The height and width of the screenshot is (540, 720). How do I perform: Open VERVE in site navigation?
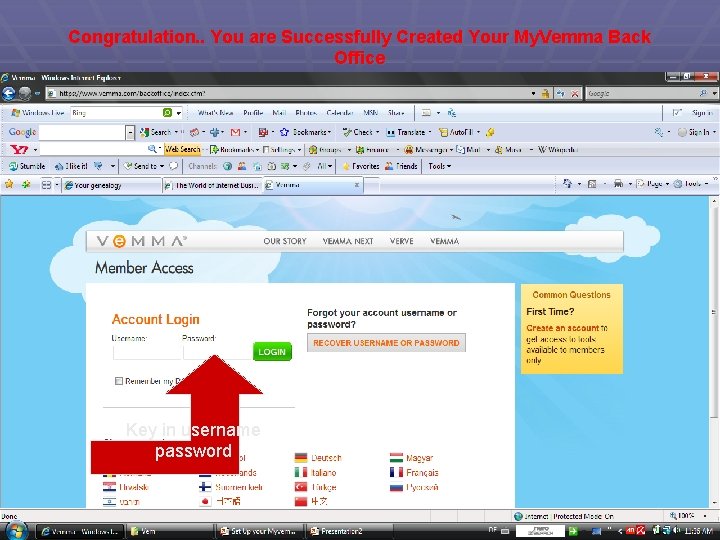(x=401, y=241)
